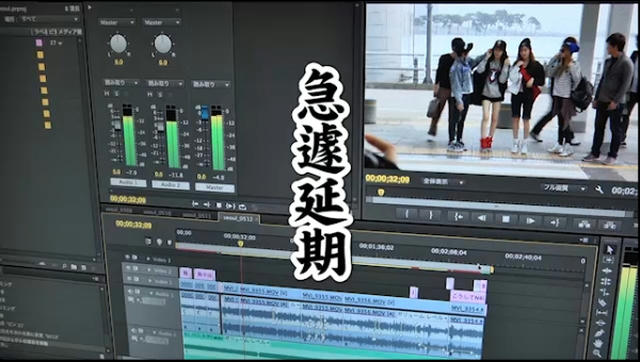Go to Out point in Program Monitor
The image size is (640, 362).
(555, 222)
